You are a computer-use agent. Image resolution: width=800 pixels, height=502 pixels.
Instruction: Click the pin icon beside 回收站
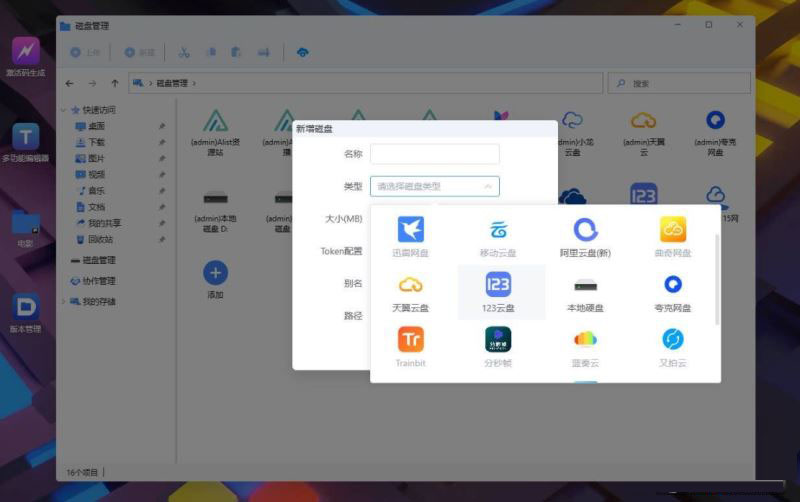[x=162, y=239]
